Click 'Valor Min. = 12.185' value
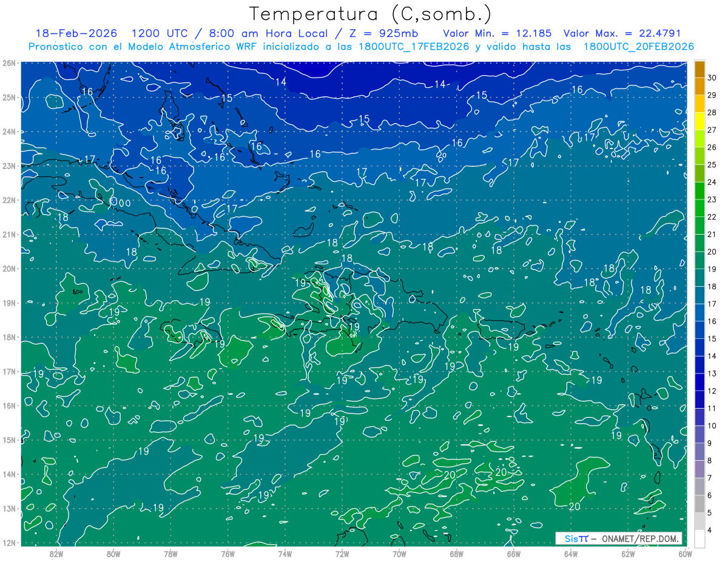The height and width of the screenshot is (562, 728). 498,33
